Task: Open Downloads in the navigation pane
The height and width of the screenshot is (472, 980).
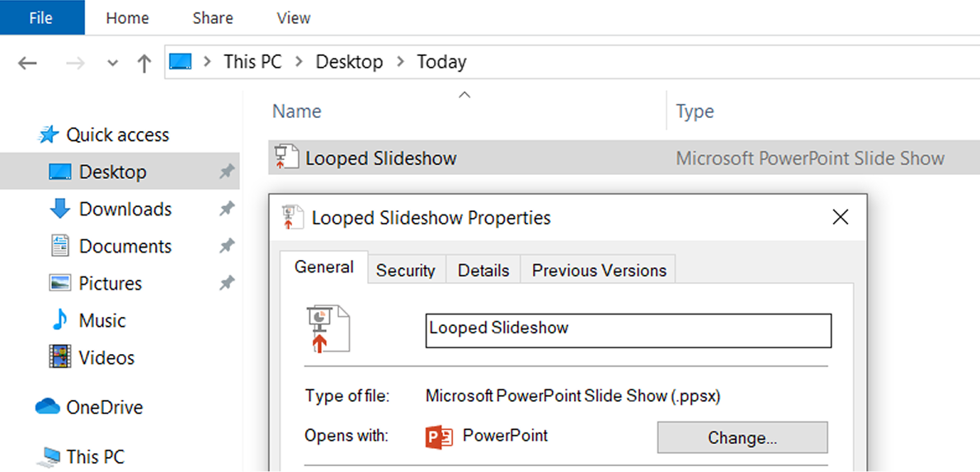Action: click(125, 209)
